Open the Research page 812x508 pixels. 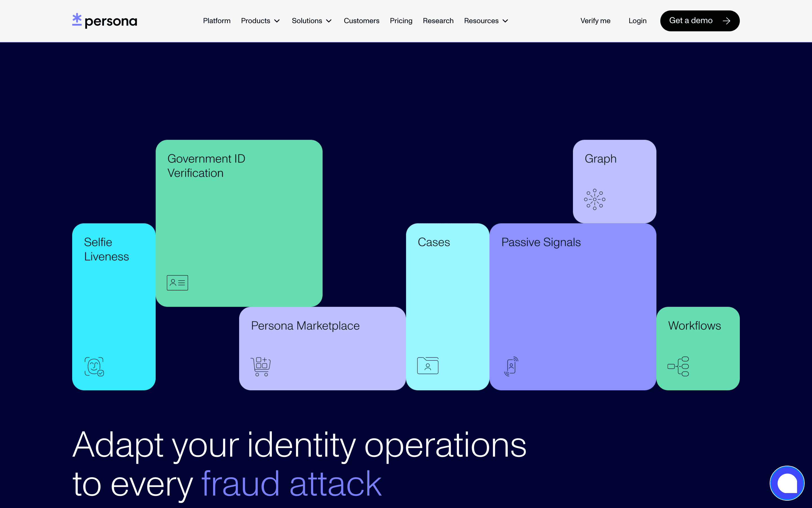(x=438, y=21)
